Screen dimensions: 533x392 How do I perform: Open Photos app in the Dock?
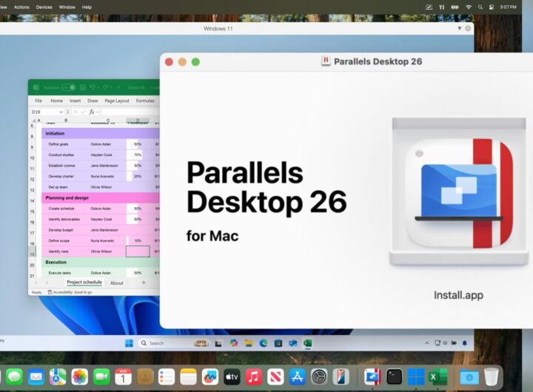(x=79, y=376)
